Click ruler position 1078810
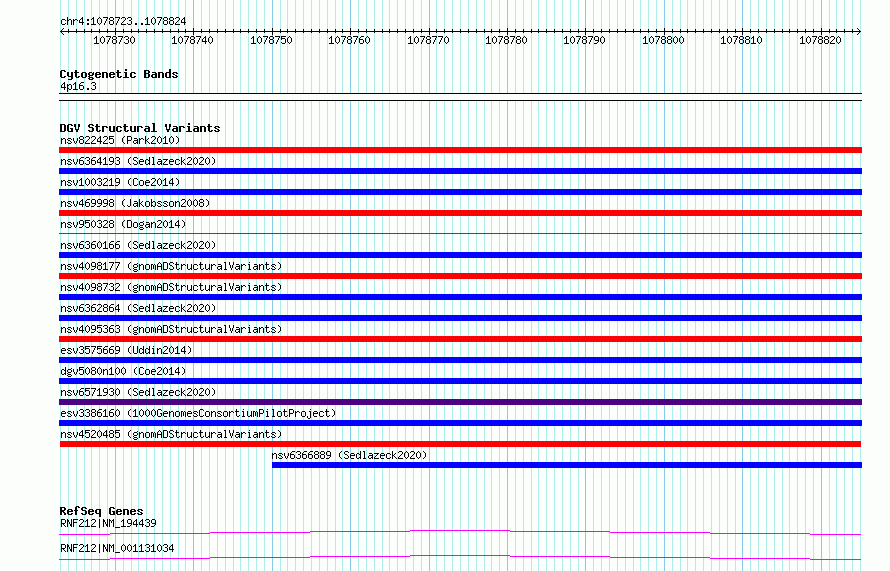This screenshot has height=571, width=890. click(742, 40)
